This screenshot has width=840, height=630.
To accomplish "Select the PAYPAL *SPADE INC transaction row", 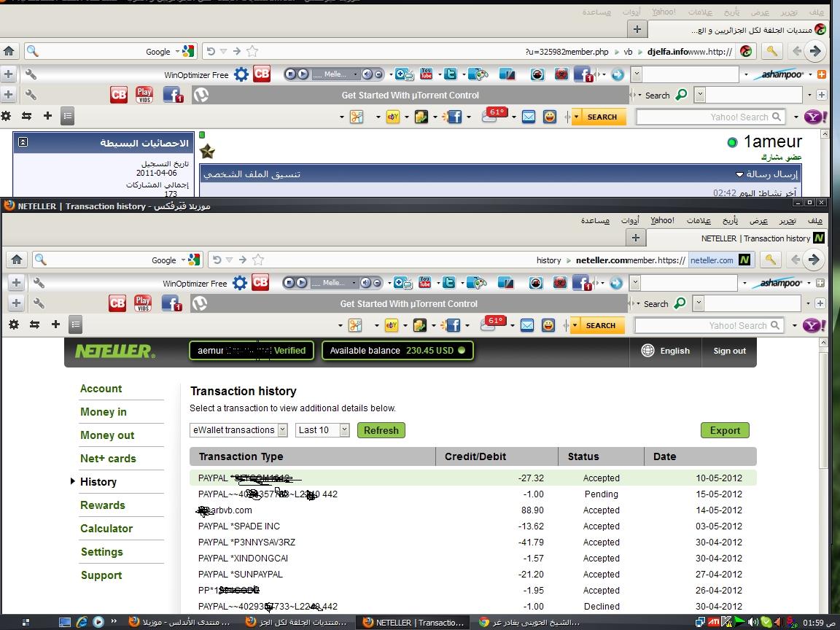I will tap(473, 526).
